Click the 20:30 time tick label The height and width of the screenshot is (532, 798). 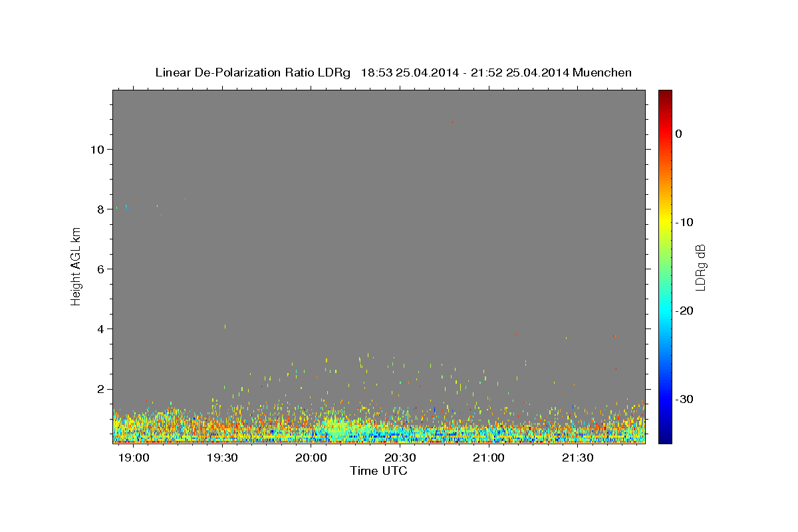400,458
